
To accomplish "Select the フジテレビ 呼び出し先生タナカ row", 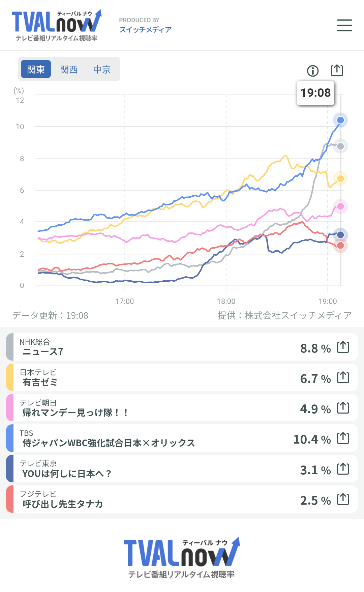I will pyautogui.click(x=152, y=499).
